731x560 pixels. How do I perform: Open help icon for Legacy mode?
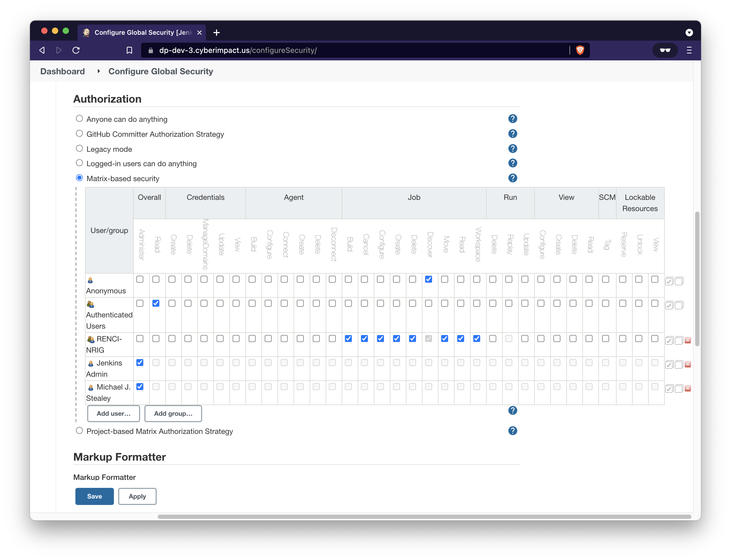[x=512, y=149]
